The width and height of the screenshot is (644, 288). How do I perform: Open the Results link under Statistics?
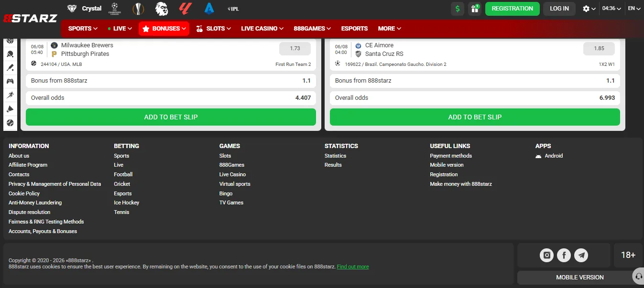[x=333, y=165]
